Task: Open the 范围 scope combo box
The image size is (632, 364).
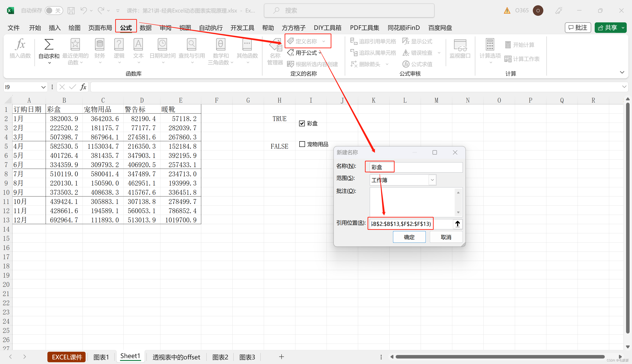Action: 403,180
